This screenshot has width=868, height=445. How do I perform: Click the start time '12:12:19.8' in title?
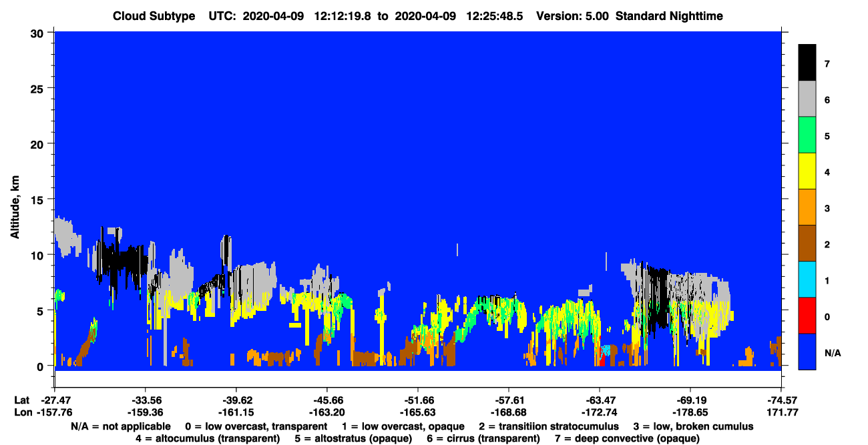[344, 16]
